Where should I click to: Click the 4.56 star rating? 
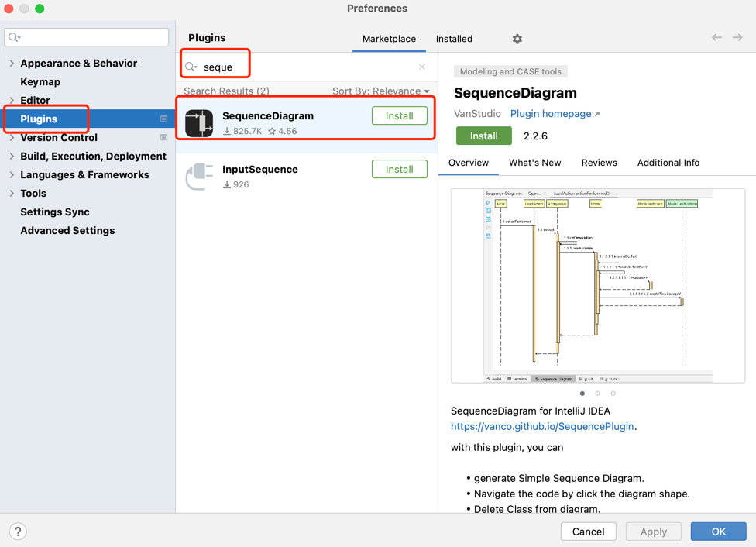[283, 131]
